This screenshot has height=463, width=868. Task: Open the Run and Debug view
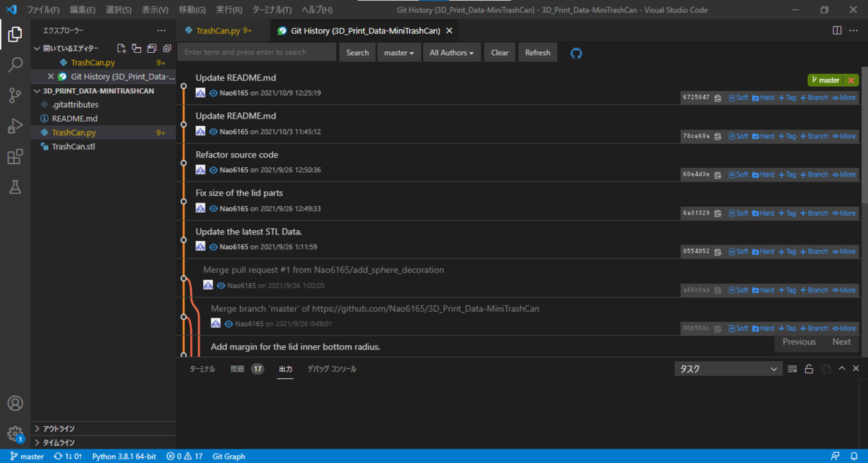tap(14, 127)
